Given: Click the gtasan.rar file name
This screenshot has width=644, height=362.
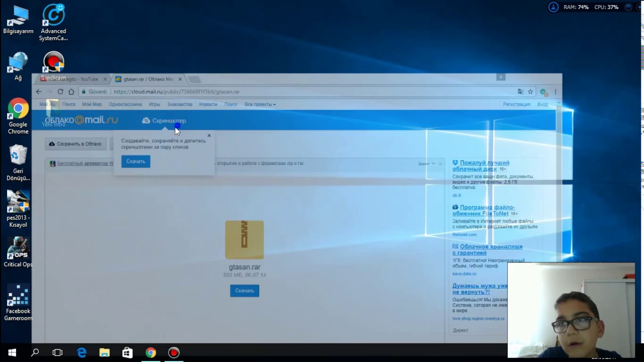Looking at the screenshot, I should click(x=245, y=267).
